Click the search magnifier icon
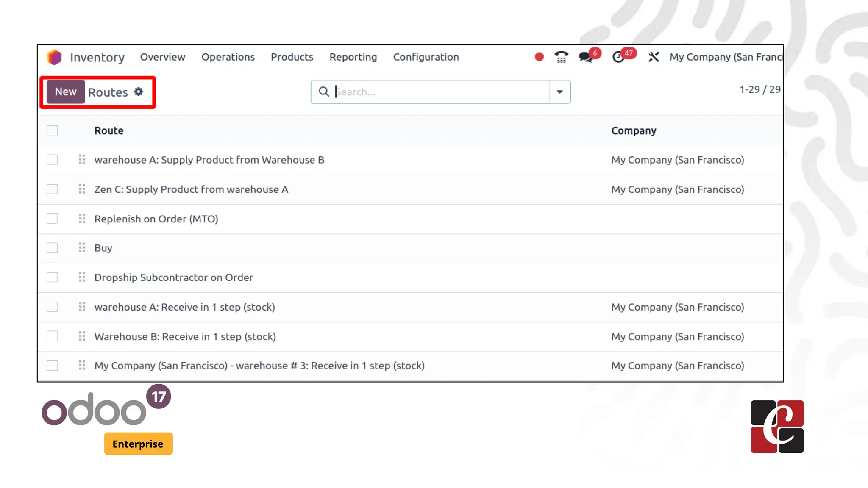 [324, 91]
